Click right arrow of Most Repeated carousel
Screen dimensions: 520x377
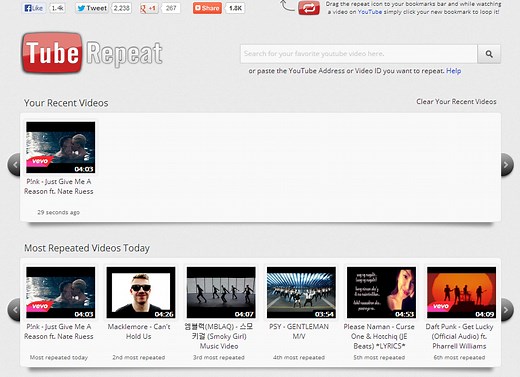[x=507, y=310]
